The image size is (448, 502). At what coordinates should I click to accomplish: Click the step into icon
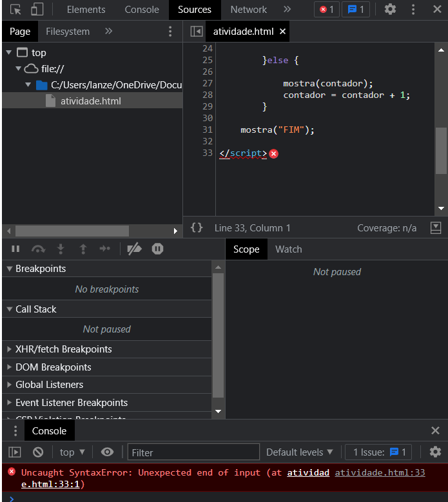[x=61, y=249]
